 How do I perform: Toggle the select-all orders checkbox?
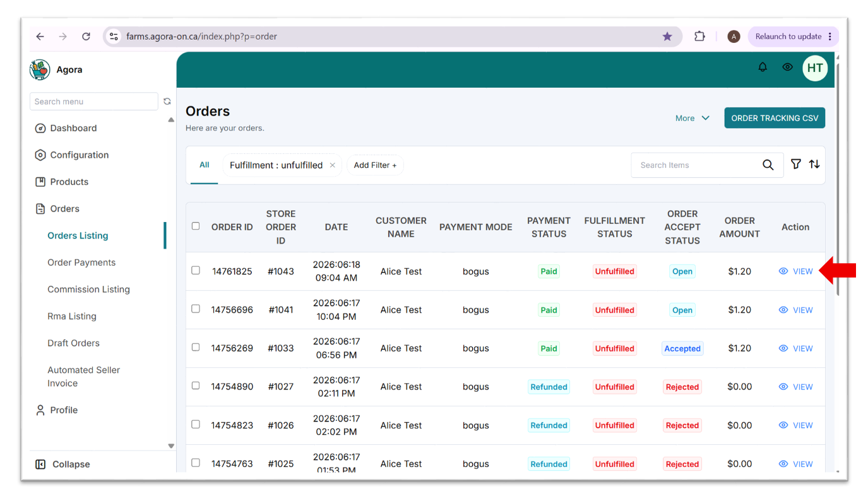point(196,226)
